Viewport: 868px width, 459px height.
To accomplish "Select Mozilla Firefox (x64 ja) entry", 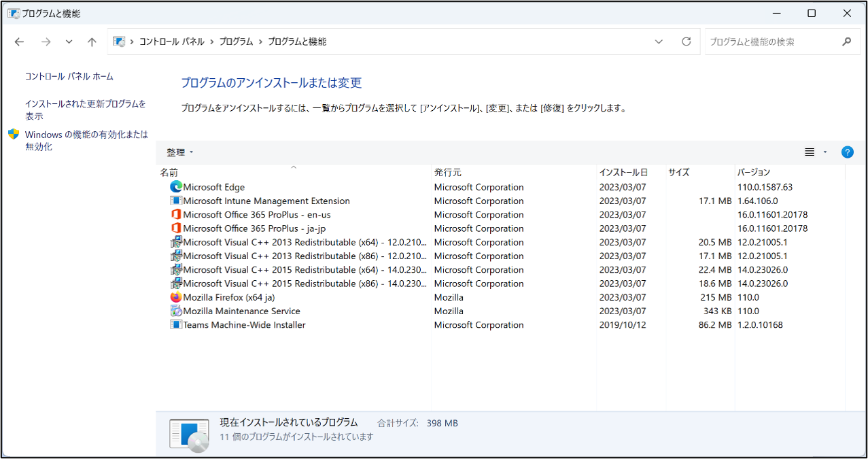I will (229, 297).
